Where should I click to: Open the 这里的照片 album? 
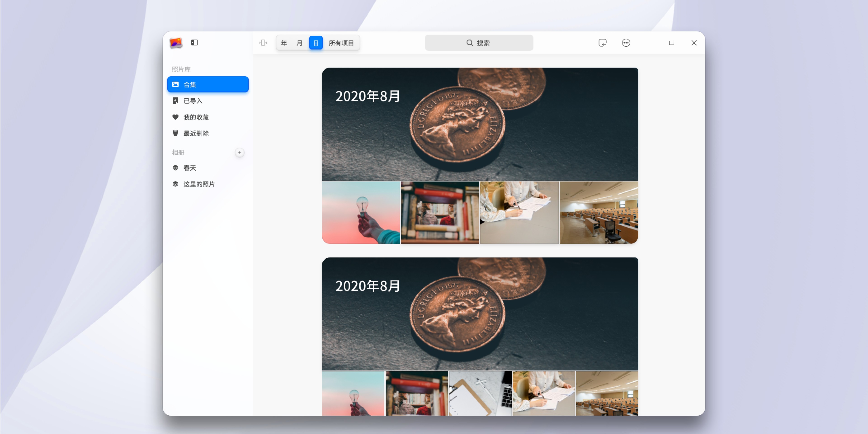click(208, 184)
